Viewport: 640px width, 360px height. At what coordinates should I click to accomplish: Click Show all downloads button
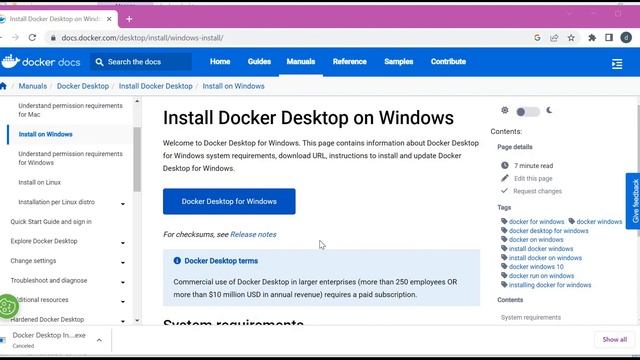coord(615,340)
